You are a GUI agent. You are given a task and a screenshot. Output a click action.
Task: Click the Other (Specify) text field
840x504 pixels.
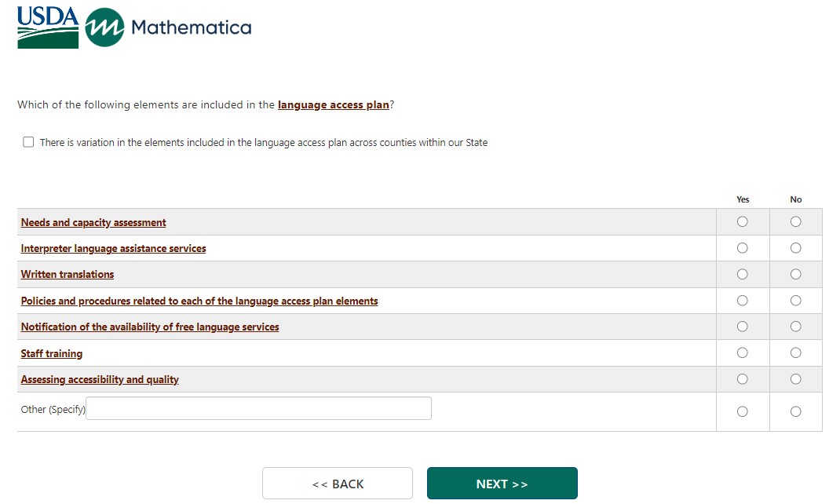tap(258, 408)
